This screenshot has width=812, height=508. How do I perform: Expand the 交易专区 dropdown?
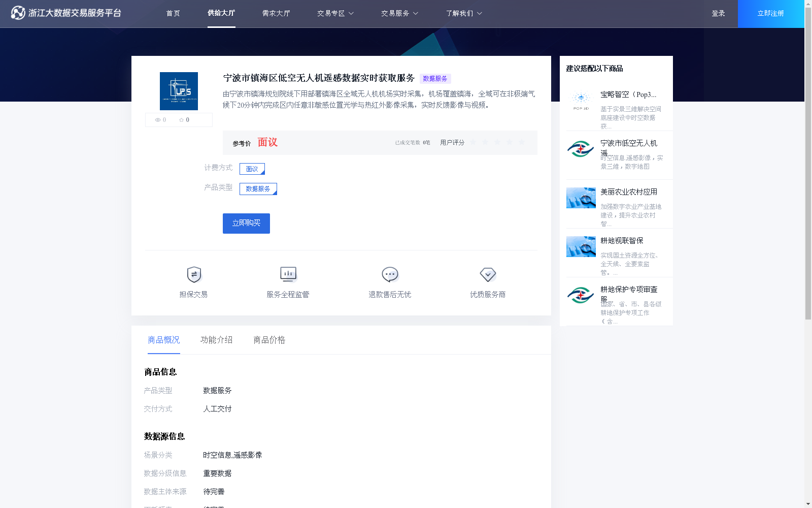tap(335, 13)
